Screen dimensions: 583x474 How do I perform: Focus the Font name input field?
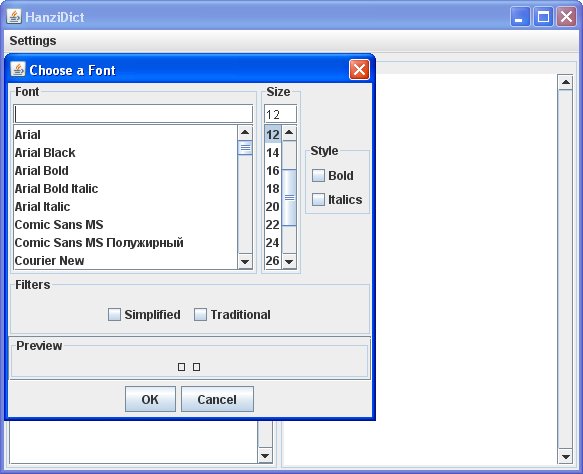coord(133,114)
